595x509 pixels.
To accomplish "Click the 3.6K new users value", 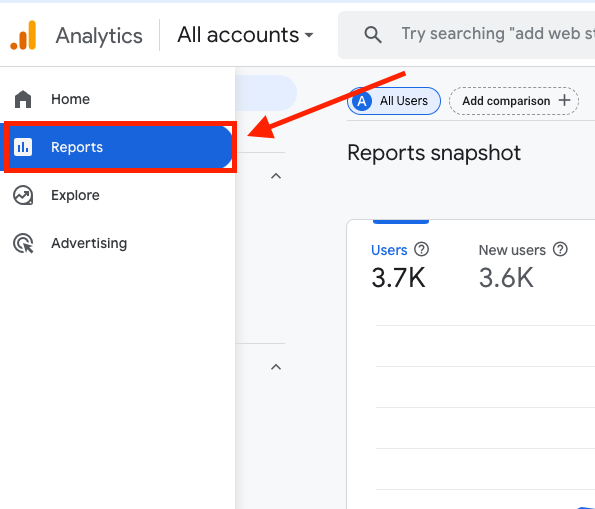I will coord(506,277).
